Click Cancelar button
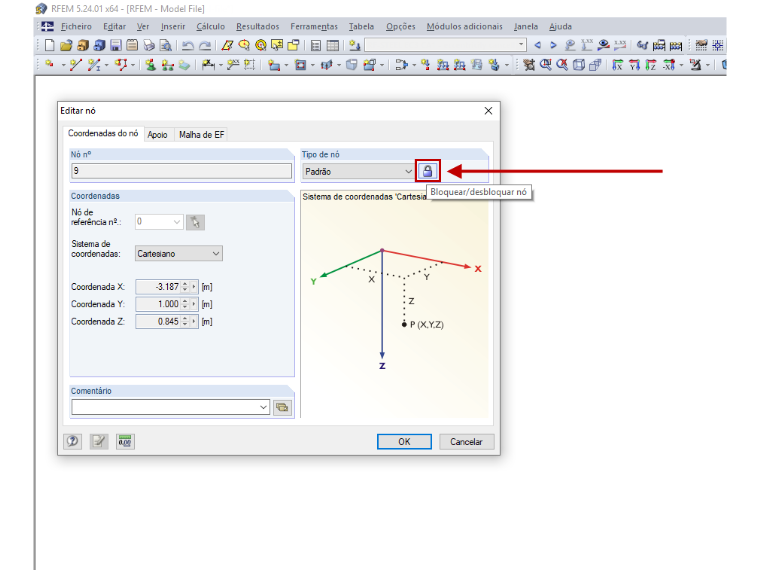 (x=466, y=442)
